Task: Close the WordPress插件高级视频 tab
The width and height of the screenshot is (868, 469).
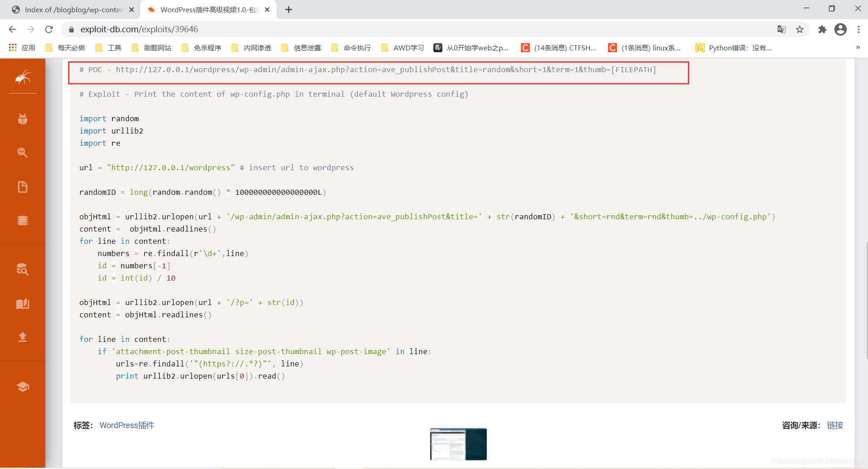Action: (x=267, y=10)
